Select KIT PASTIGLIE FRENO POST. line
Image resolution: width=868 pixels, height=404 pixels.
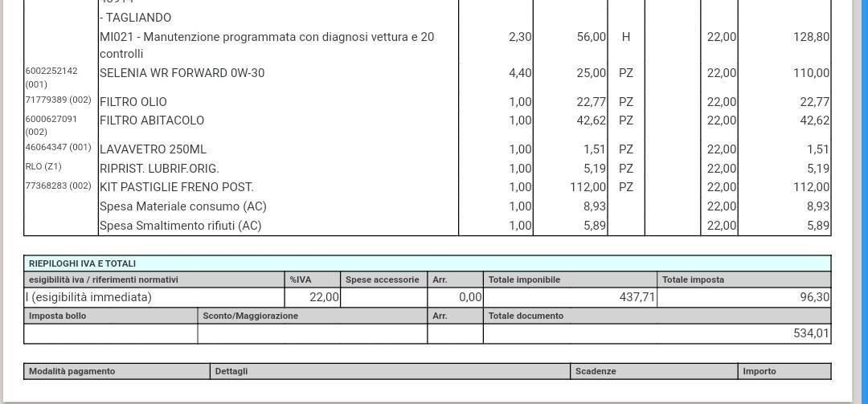click(x=176, y=187)
